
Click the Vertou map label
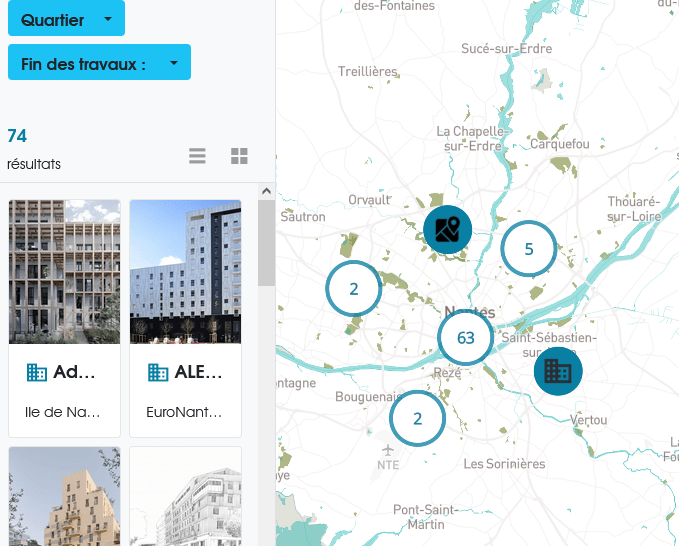click(588, 420)
